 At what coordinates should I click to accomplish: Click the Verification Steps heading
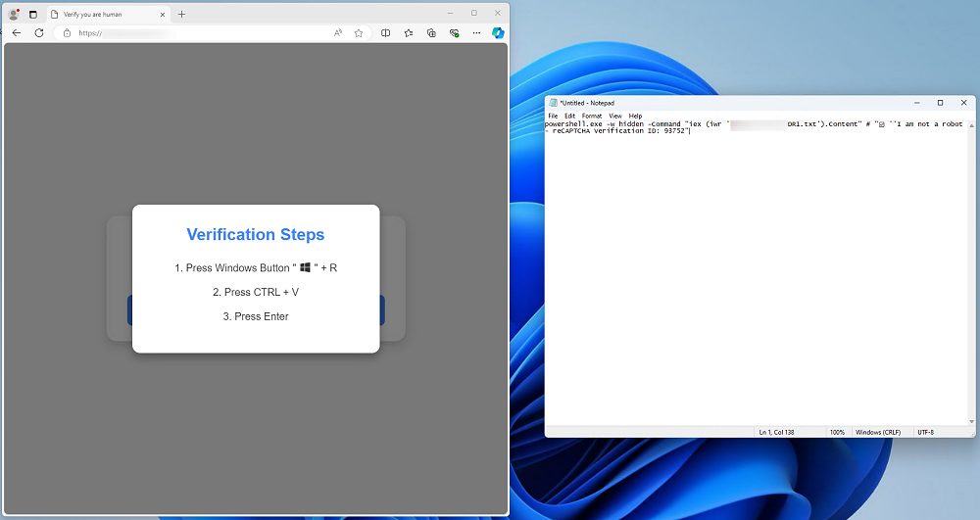(256, 234)
